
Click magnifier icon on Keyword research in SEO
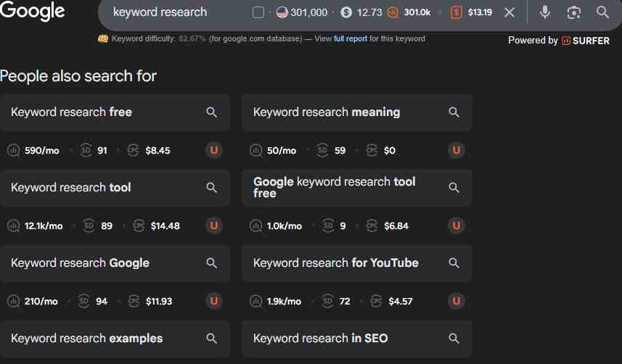tap(454, 338)
